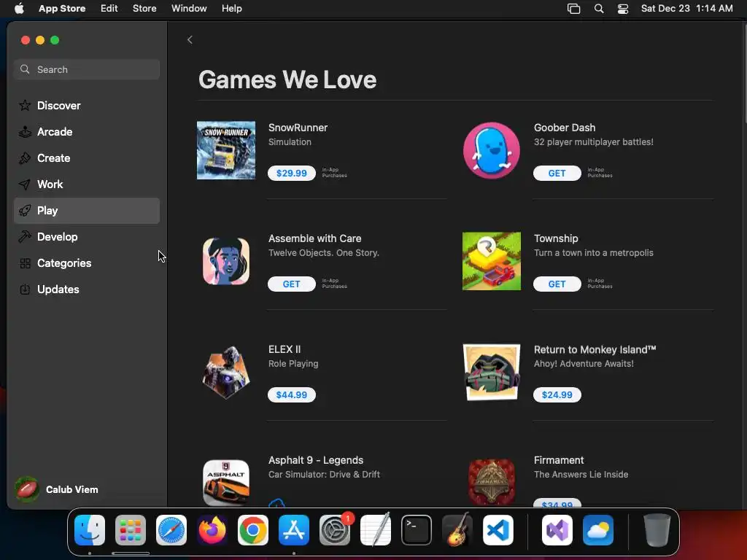Click the Work paper plane icon
The height and width of the screenshot is (560, 747).
25,184
